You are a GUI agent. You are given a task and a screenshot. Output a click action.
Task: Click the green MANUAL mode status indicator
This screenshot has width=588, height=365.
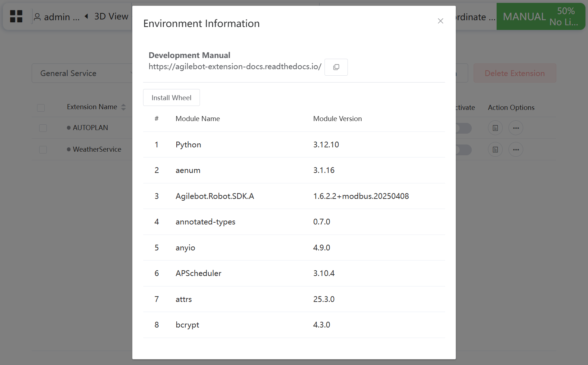540,17
